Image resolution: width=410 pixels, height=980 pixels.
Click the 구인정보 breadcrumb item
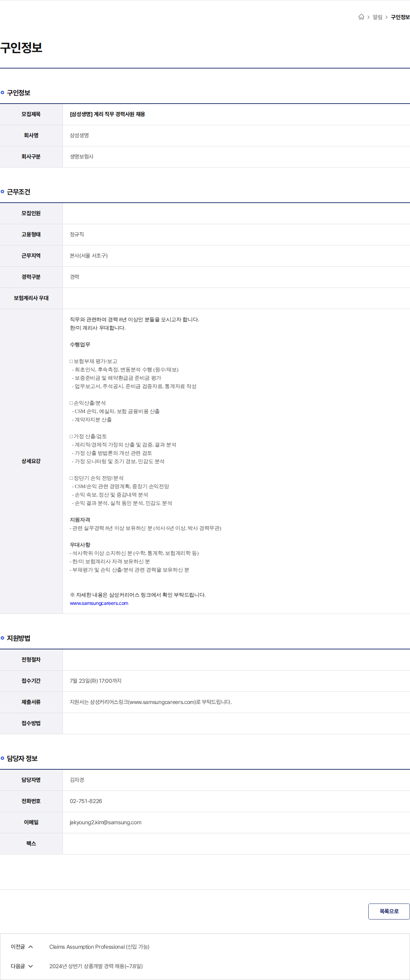click(x=400, y=17)
